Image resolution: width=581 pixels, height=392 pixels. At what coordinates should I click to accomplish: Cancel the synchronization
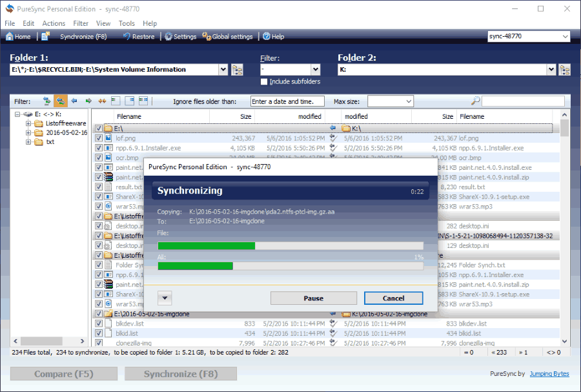[x=394, y=298]
